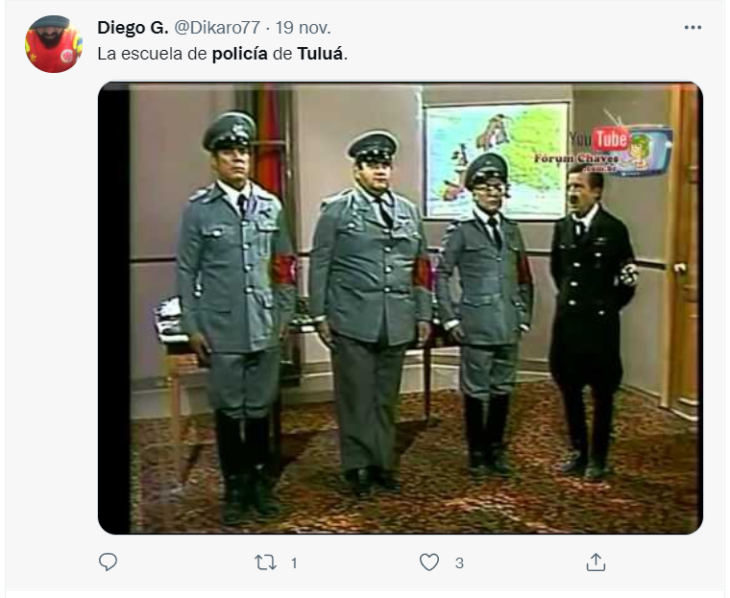Open the 19 nov. timestamp link
Screen dimensions: 730x598
(x=303, y=28)
